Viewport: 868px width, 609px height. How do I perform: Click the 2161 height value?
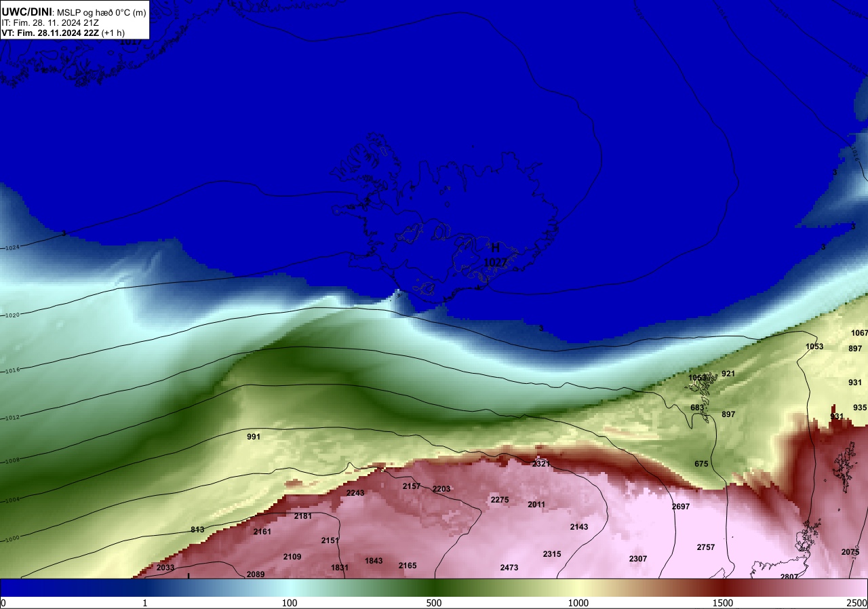coord(262,532)
